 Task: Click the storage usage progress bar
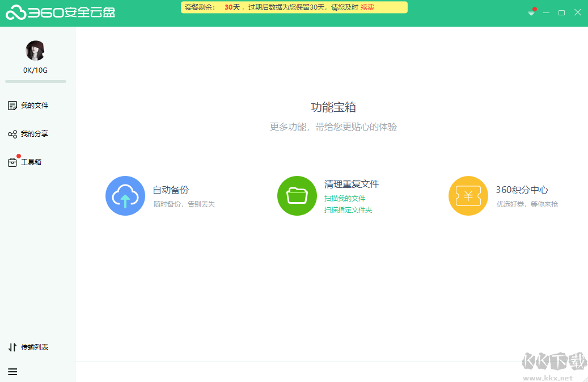[x=35, y=82]
